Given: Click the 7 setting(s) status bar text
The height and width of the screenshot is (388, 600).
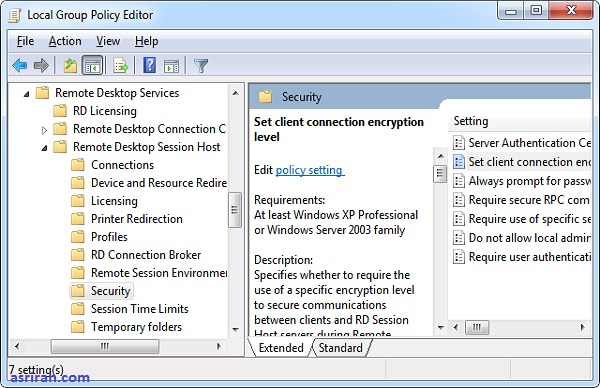Looking at the screenshot, I should (x=36, y=370).
